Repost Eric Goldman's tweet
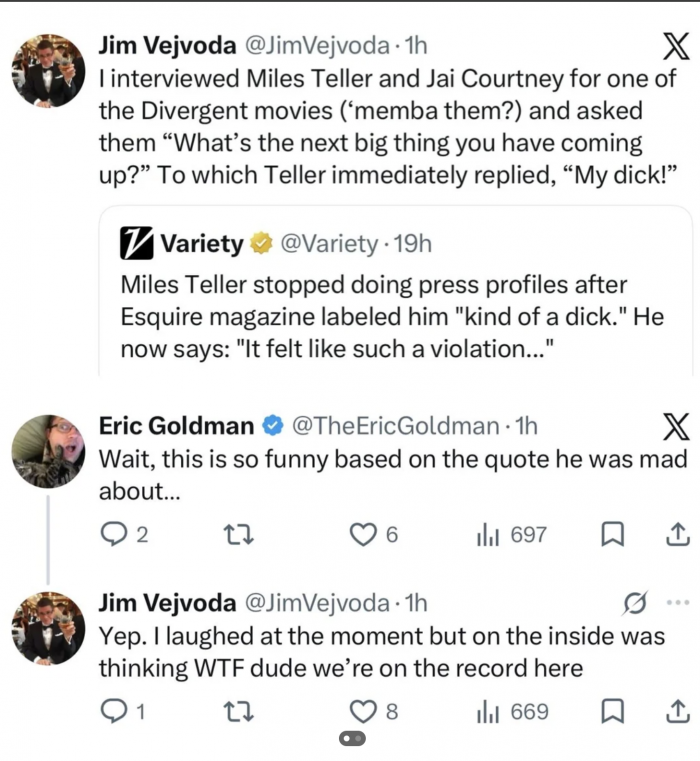 (237, 535)
